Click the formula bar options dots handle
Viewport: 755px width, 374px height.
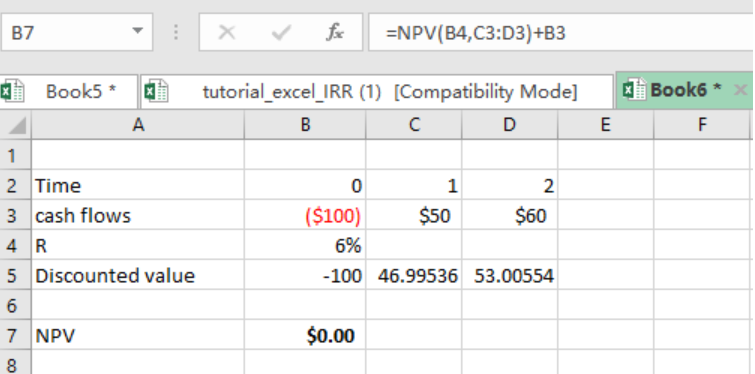[x=176, y=32]
